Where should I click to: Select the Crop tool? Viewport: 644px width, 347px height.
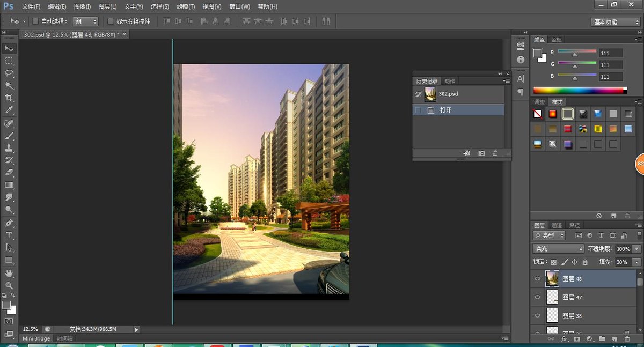point(9,98)
